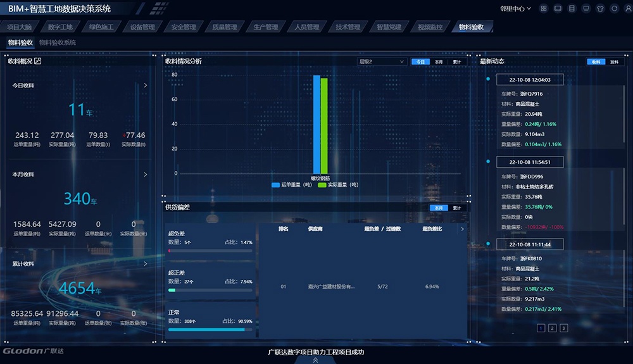Screen dimensions: 633x364
Task: Click the 正常 progress bar
Action: (210, 329)
